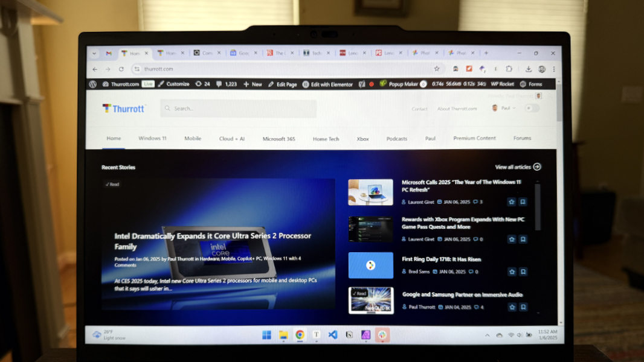Image resolution: width=644 pixels, height=362 pixels.
Task: Click the View all articles link
Action: point(517,167)
